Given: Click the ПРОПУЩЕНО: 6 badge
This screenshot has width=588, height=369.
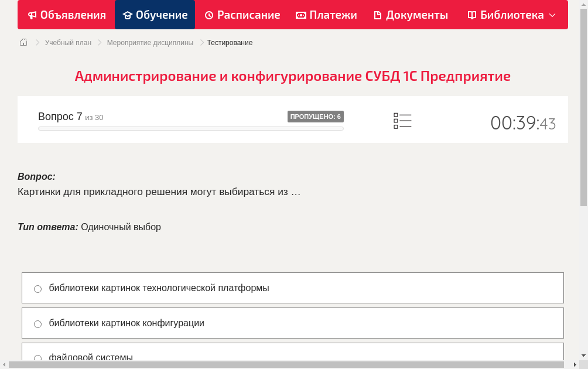Looking at the screenshot, I should [316, 117].
